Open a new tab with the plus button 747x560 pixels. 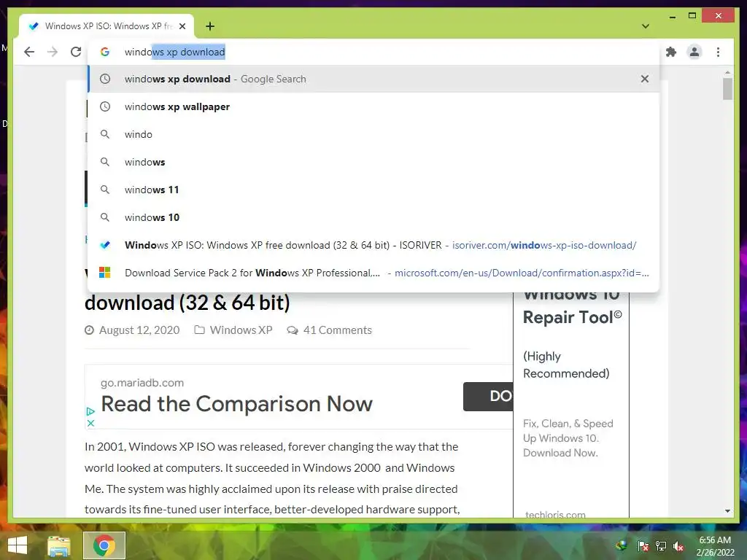point(210,26)
